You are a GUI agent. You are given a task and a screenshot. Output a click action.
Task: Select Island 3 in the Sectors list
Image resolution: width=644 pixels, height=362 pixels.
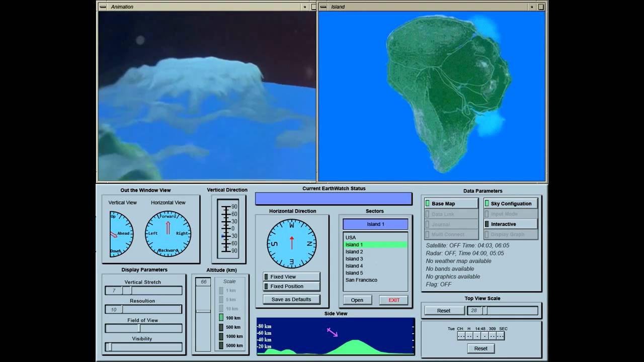point(354,259)
